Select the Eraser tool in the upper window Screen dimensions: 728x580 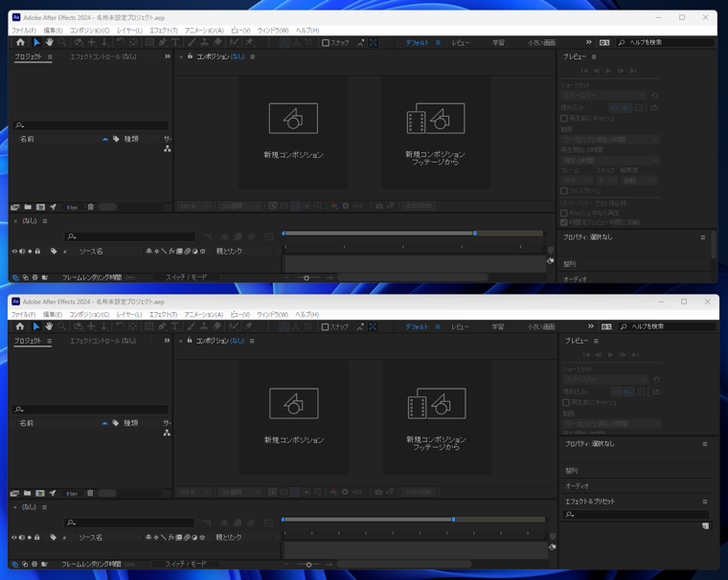[x=216, y=42]
